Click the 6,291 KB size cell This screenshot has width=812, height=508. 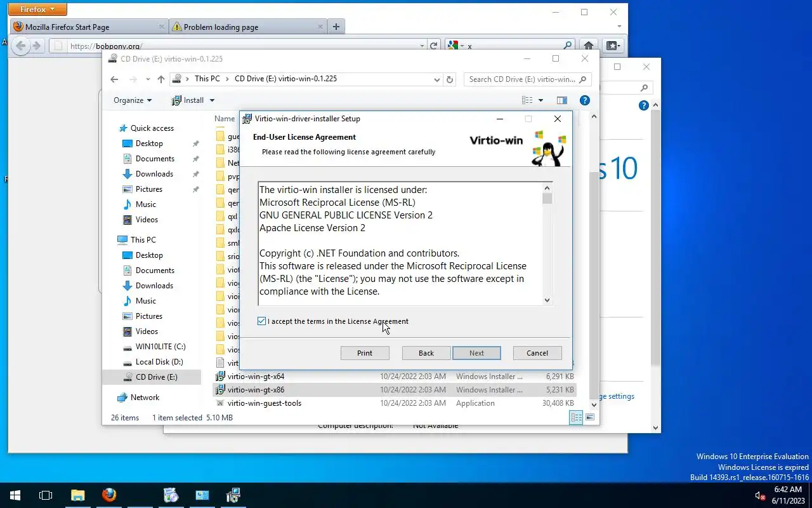560,377
